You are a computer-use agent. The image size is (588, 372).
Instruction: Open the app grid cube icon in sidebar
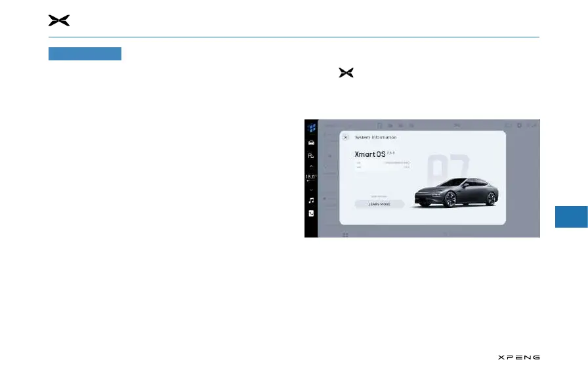pos(311,128)
